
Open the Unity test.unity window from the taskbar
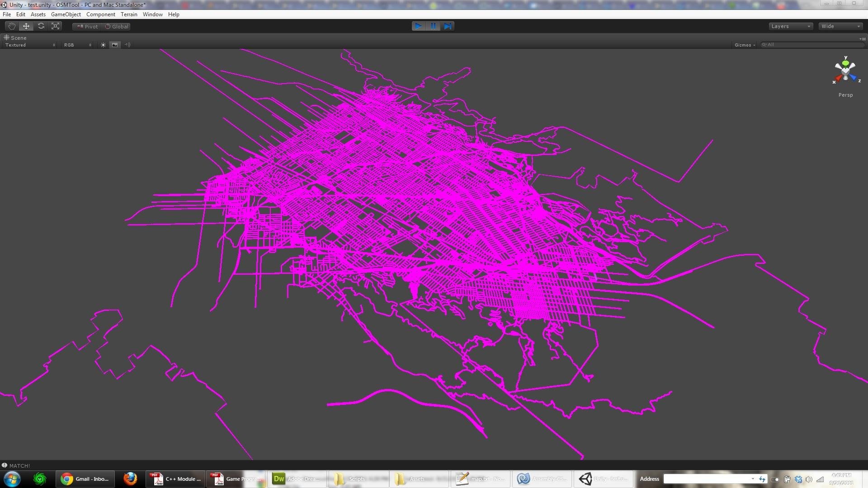point(603,479)
